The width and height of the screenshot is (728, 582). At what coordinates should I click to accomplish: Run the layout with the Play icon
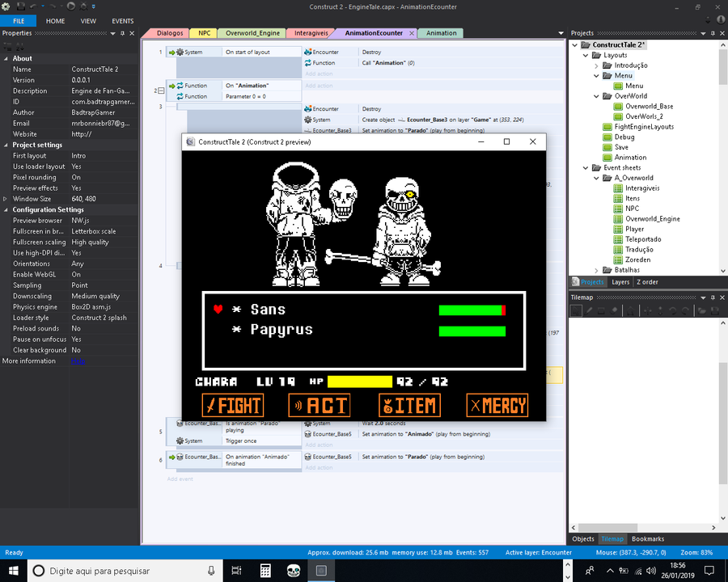70,6
